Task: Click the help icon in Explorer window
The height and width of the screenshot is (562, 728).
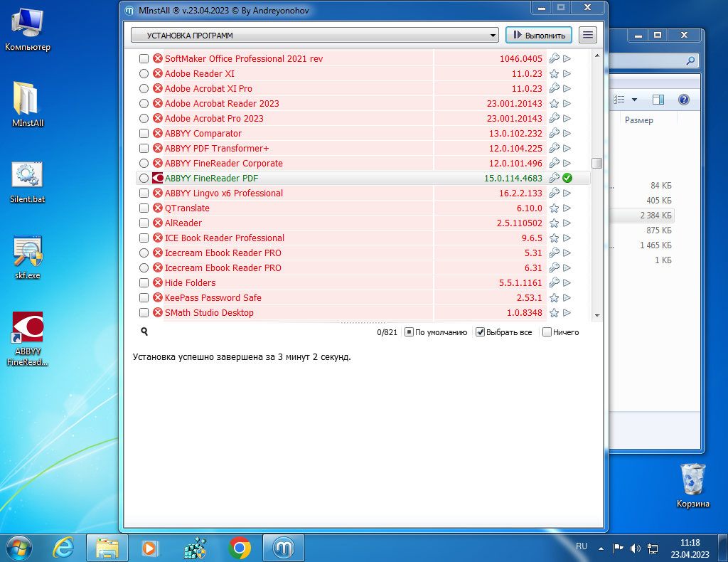Action: pos(683,100)
